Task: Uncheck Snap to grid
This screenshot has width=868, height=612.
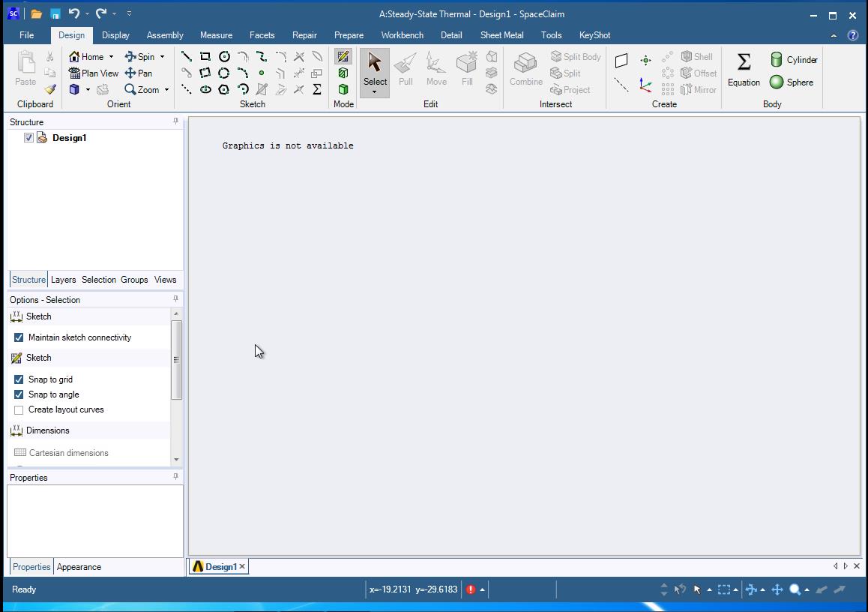Action: 19,379
